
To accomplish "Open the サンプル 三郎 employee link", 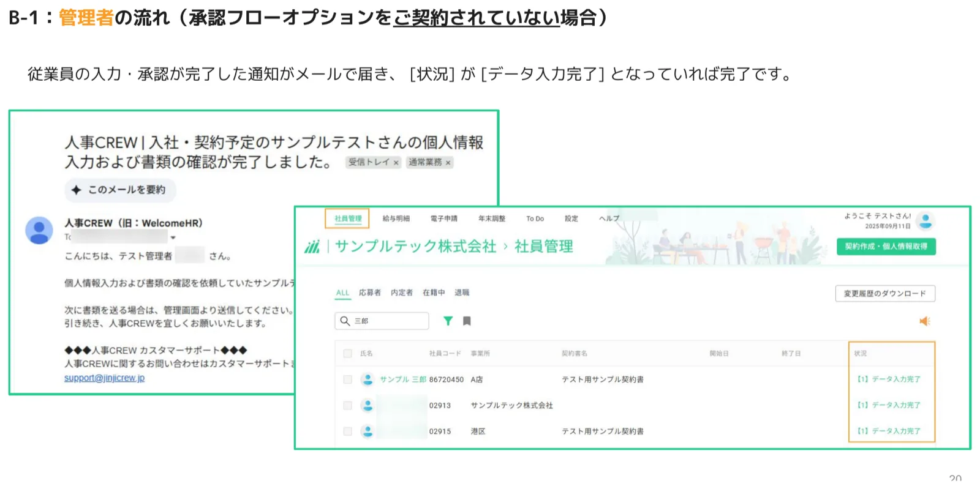I will click(x=402, y=379).
